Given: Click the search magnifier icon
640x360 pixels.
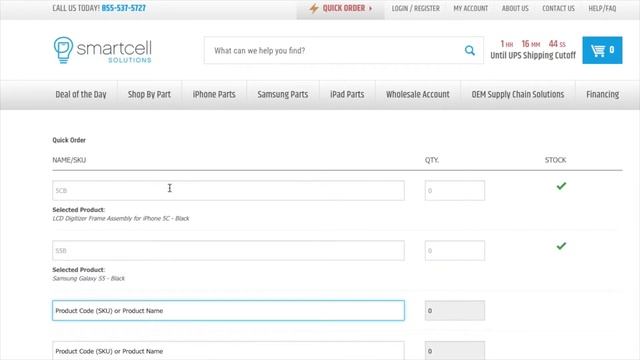Looking at the screenshot, I should pos(470,50).
